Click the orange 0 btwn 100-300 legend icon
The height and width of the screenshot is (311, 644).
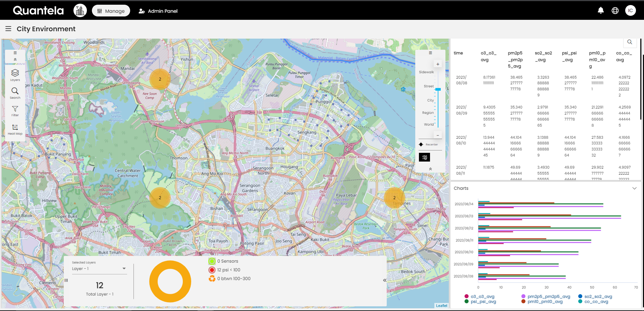212,278
